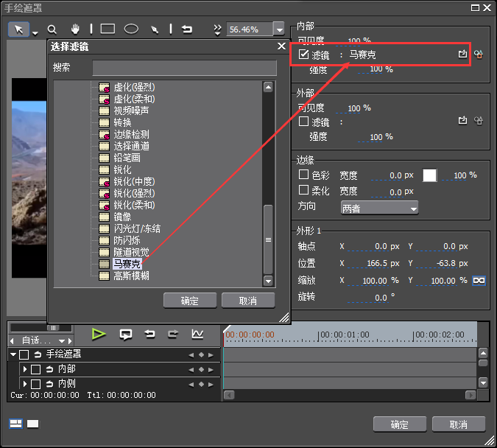Open the selection tool dropdown arrow
This screenshot has width=497, height=448.
pyautogui.click(x=35, y=33)
